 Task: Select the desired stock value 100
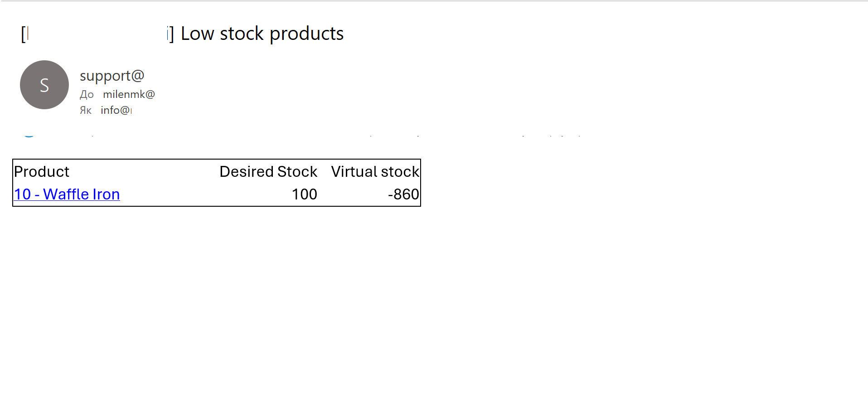click(304, 194)
